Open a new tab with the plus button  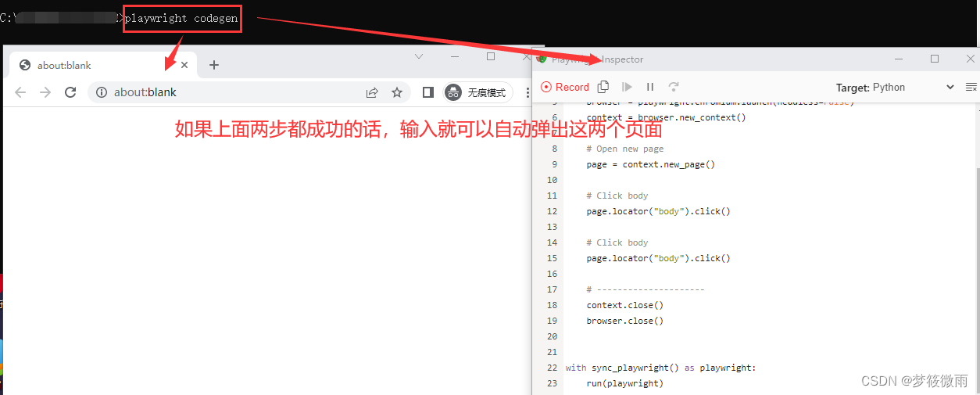pyautogui.click(x=214, y=65)
